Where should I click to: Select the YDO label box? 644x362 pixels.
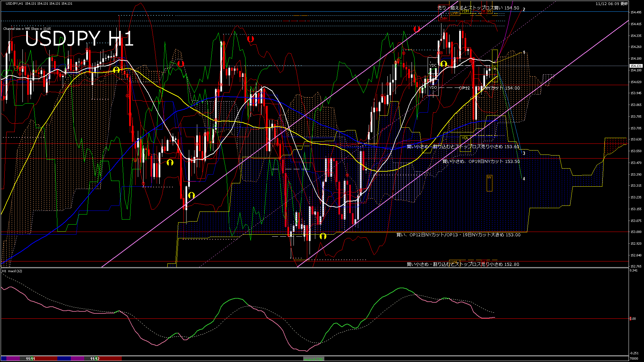433,87
